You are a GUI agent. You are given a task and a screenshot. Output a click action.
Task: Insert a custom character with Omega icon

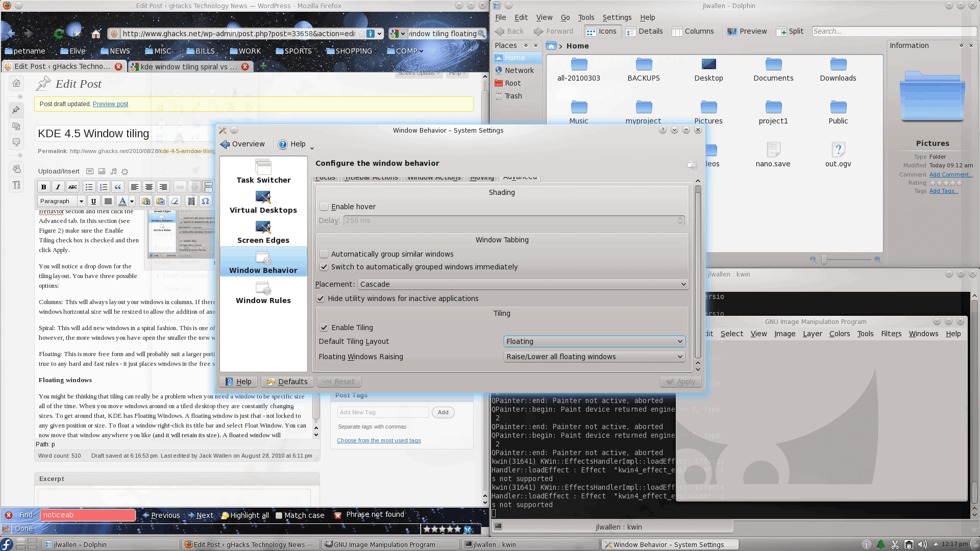coord(205,201)
